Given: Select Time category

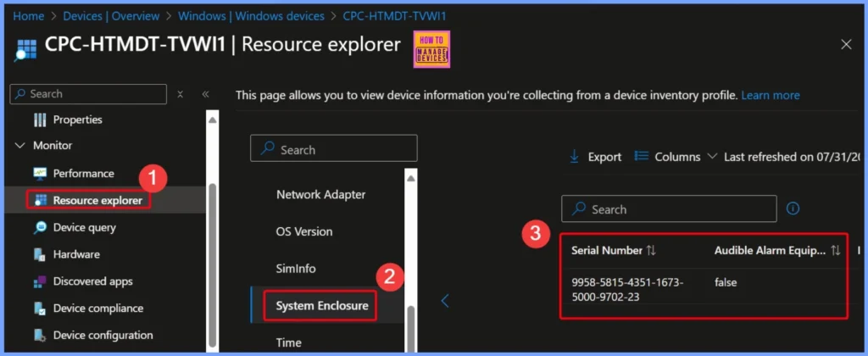Looking at the screenshot, I should [288, 342].
